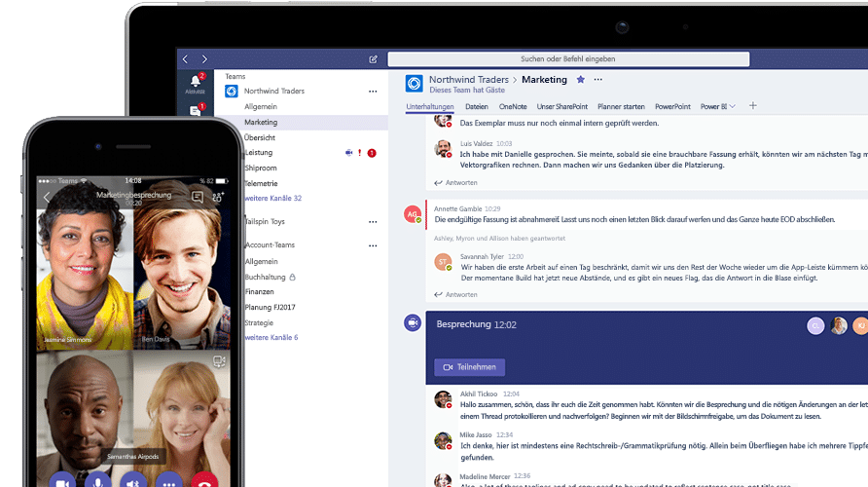Screen dimensions: 868x487
Task: Open more options for Northwind Traders team
Action: 373,92
